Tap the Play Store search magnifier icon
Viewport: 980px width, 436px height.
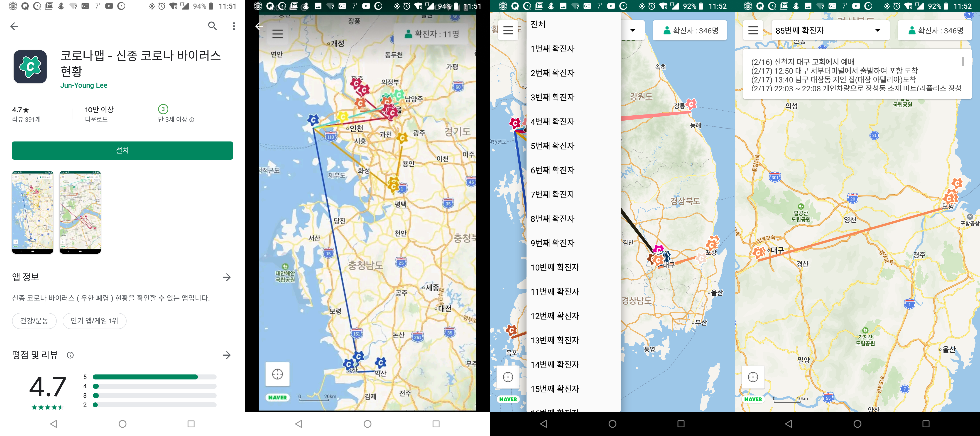point(212,26)
